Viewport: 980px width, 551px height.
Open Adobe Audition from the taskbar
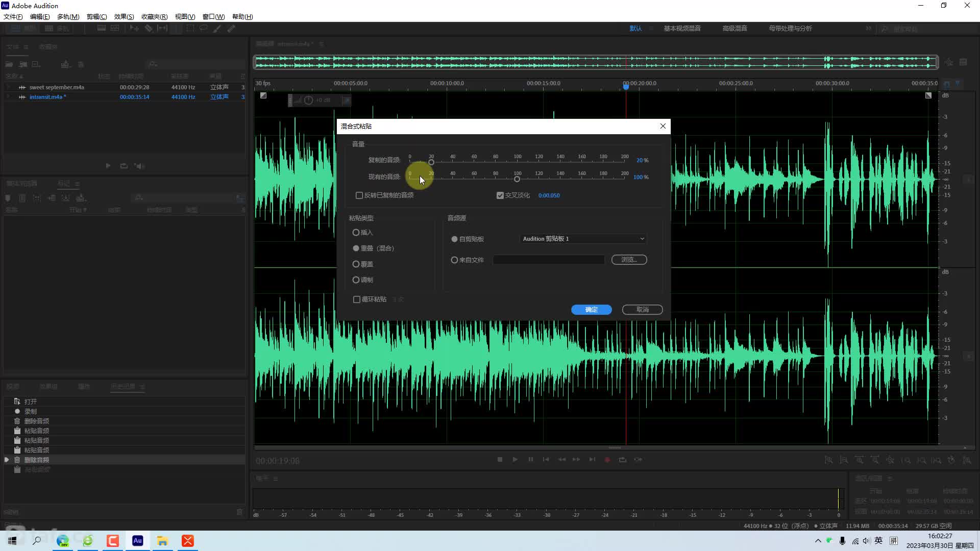click(x=138, y=541)
